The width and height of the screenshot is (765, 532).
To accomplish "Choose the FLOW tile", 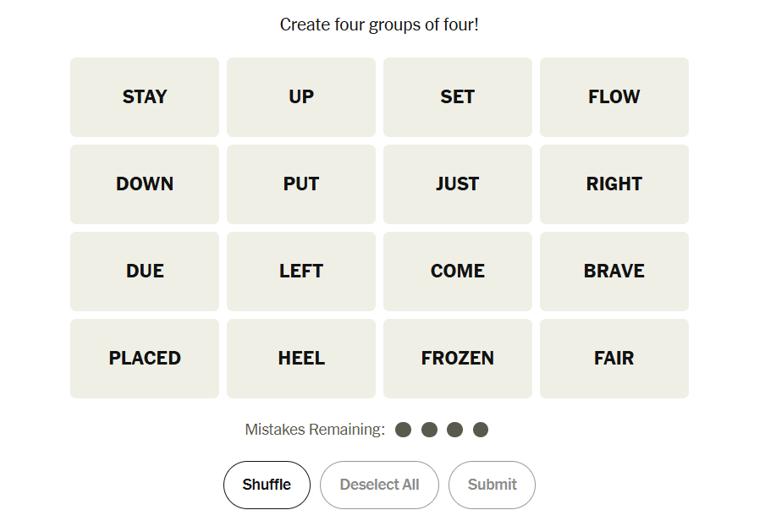I will pyautogui.click(x=614, y=97).
